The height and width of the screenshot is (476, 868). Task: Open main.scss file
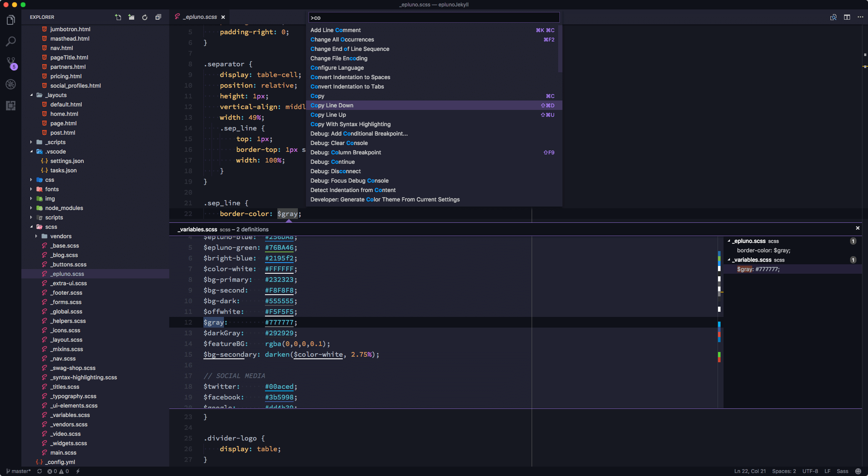point(63,452)
